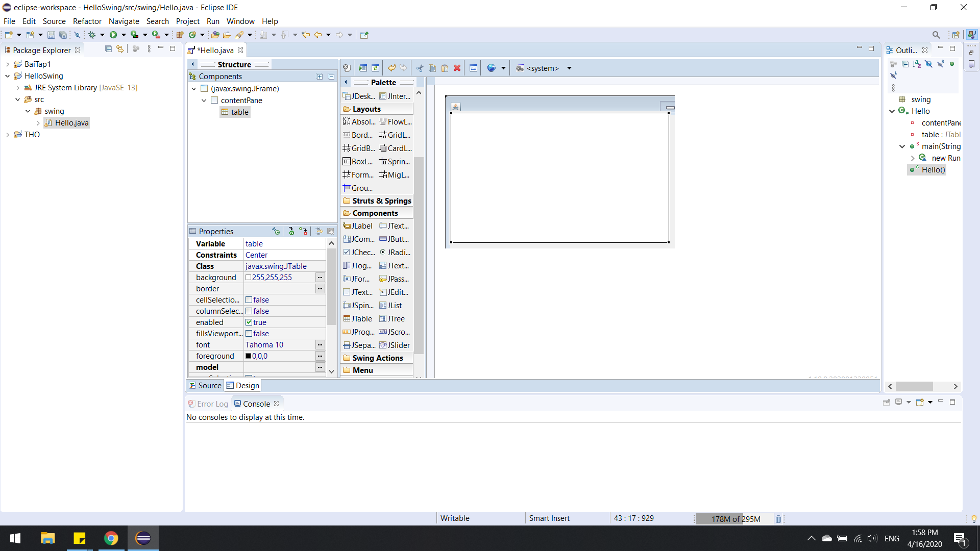Open Chrome from the taskbar
Viewport: 980px width, 551px height.
pos(111,538)
